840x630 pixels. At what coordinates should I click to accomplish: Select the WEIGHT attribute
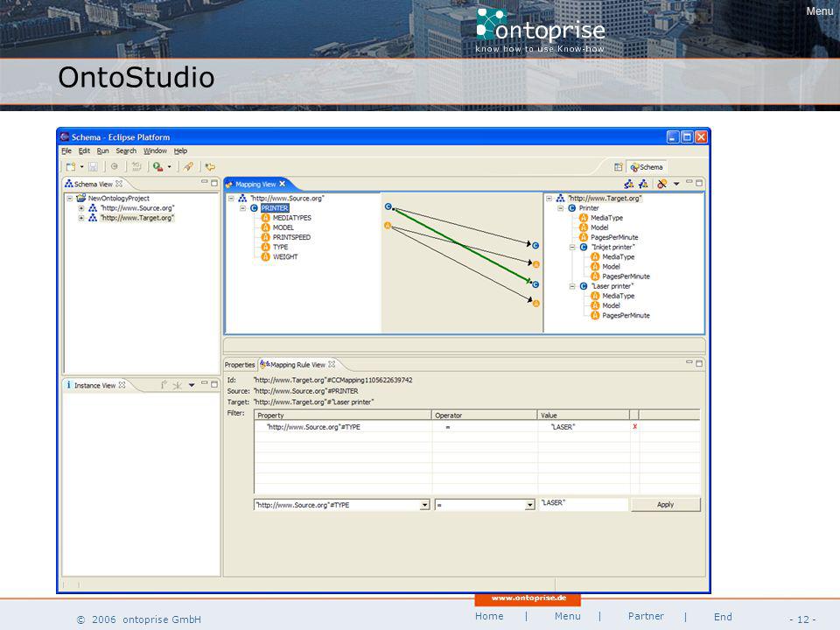[285, 256]
